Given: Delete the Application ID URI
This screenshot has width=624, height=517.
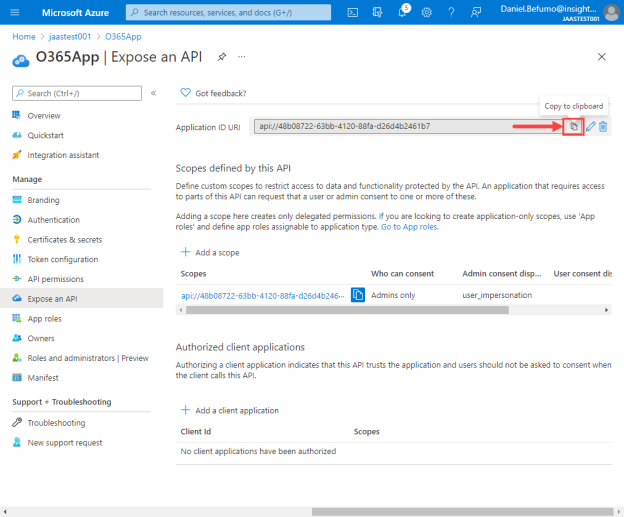Looking at the screenshot, I should (603, 127).
